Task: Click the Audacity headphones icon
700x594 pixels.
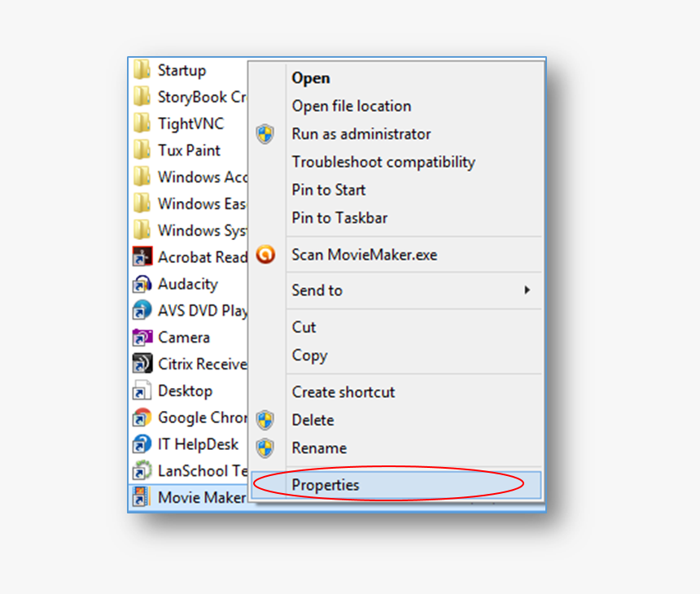Action: click(x=142, y=284)
